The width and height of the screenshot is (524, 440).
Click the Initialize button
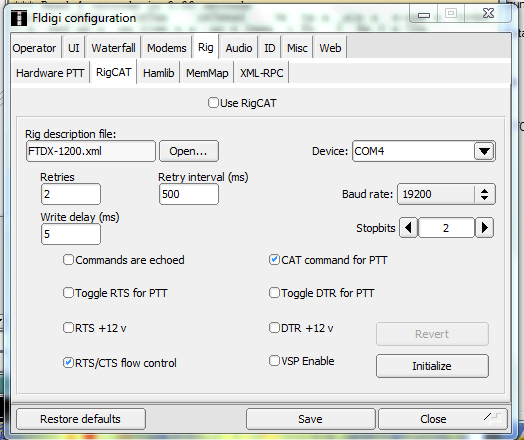click(x=432, y=366)
